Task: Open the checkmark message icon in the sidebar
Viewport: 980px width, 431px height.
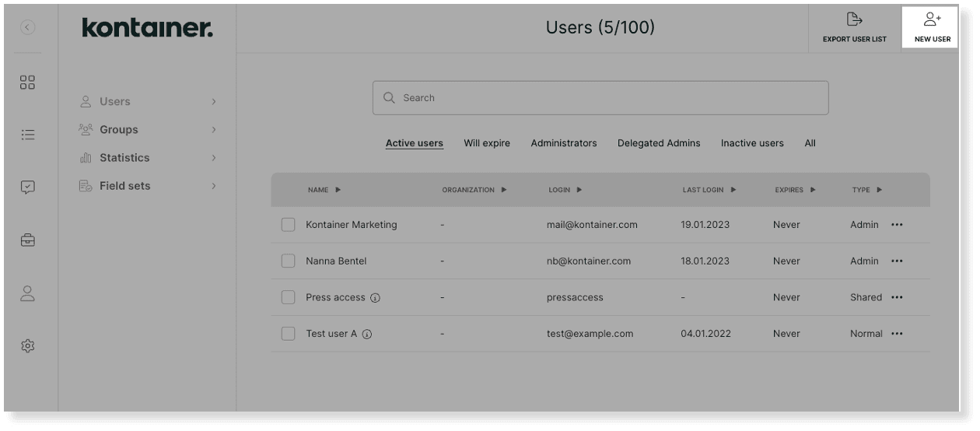Action: [28, 187]
